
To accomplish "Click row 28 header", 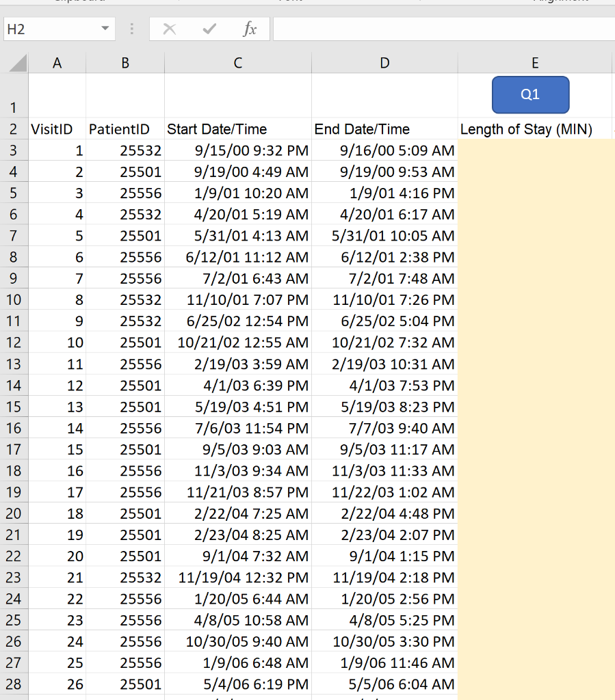I will (12, 684).
